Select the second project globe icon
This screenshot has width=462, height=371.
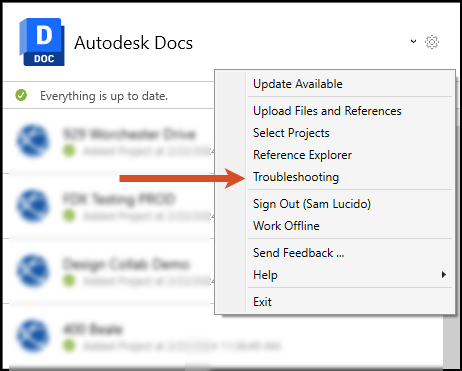point(33,206)
